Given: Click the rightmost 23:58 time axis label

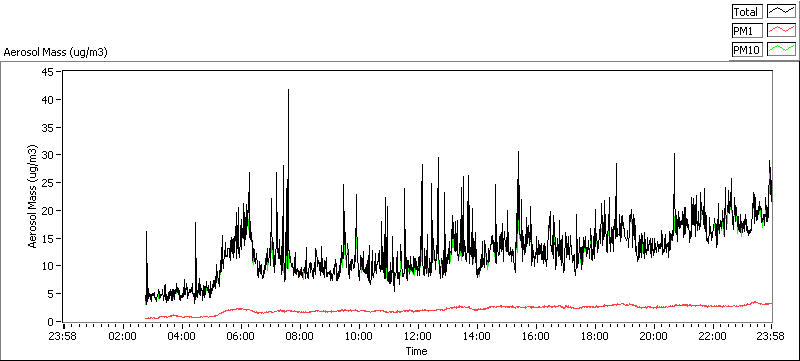Looking at the screenshot, I should [x=771, y=336].
